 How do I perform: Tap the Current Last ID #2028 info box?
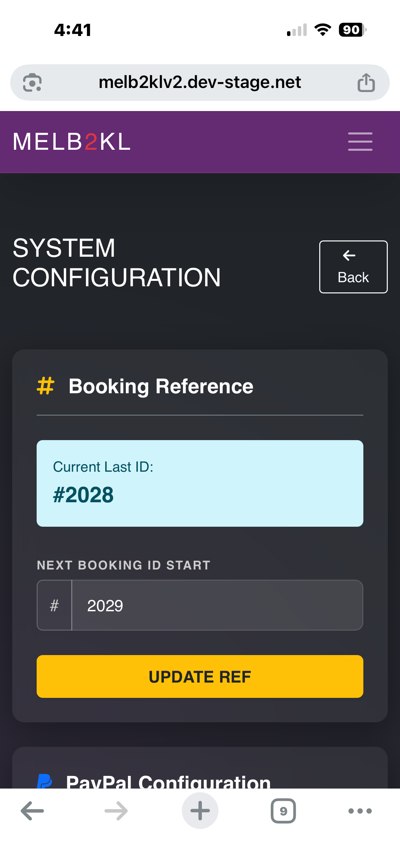[200, 483]
